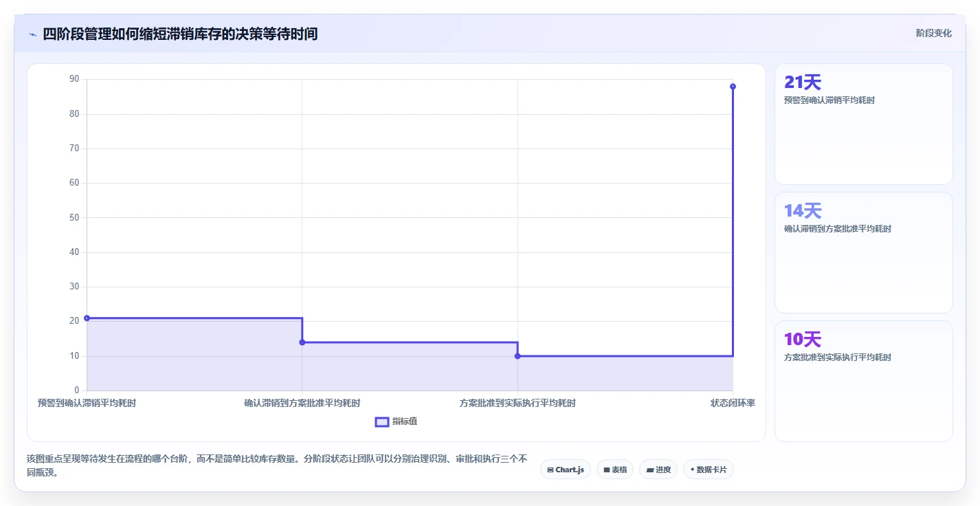Click the small icon inside the 进度 tag
The image size is (980, 506).
[x=650, y=470]
